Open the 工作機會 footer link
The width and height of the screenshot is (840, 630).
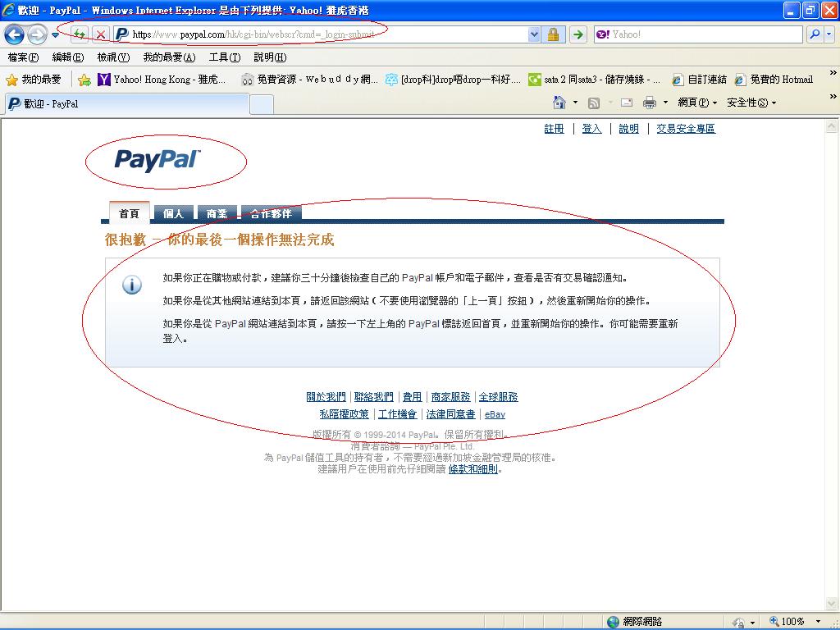(398, 414)
